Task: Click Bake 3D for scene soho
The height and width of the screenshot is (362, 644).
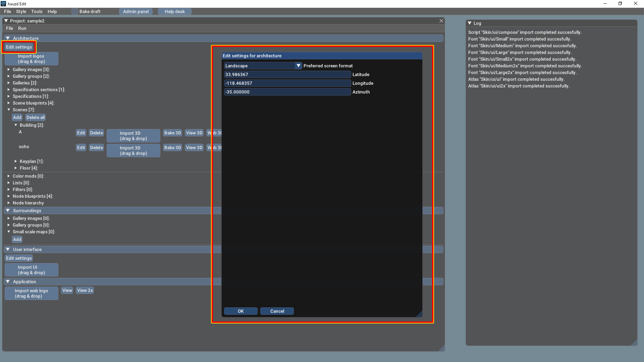Action: point(172,147)
